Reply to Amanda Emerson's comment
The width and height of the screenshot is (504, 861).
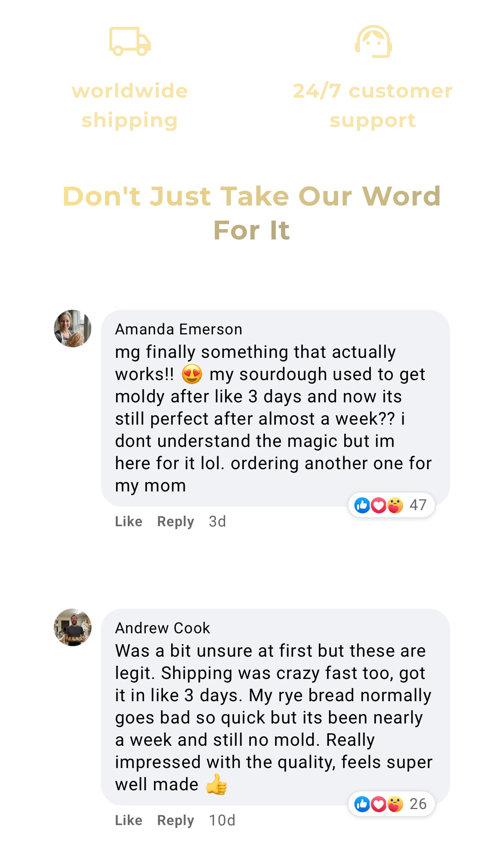click(x=175, y=522)
